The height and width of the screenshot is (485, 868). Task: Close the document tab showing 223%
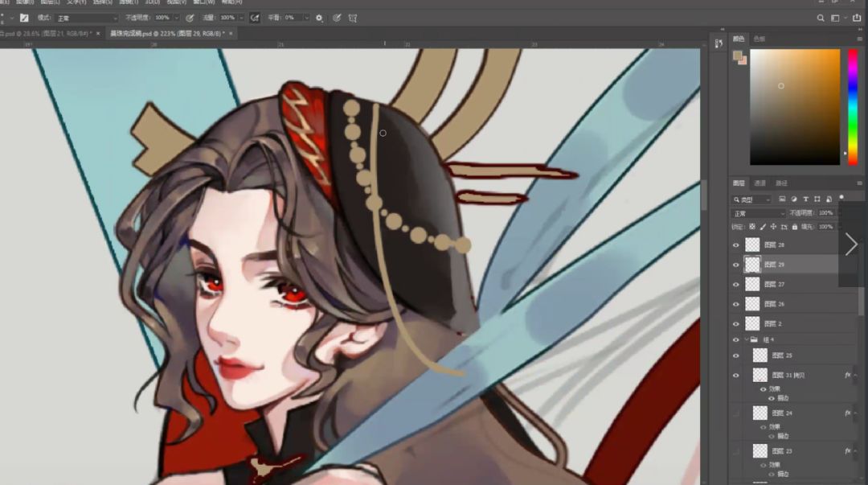pos(231,34)
